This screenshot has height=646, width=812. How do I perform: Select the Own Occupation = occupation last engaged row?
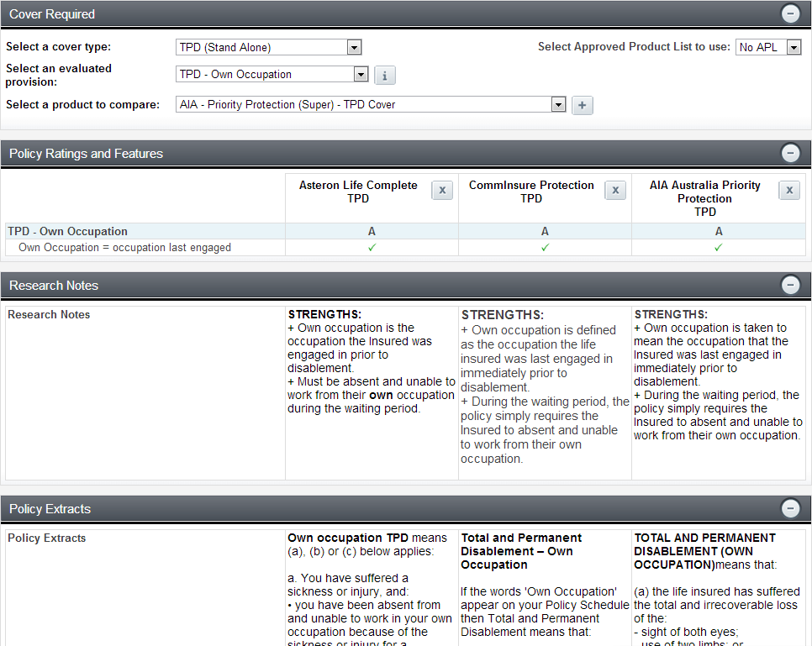click(405, 248)
